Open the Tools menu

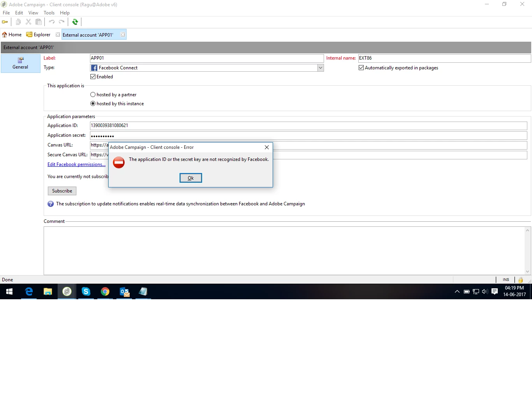click(x=49, y=13)
